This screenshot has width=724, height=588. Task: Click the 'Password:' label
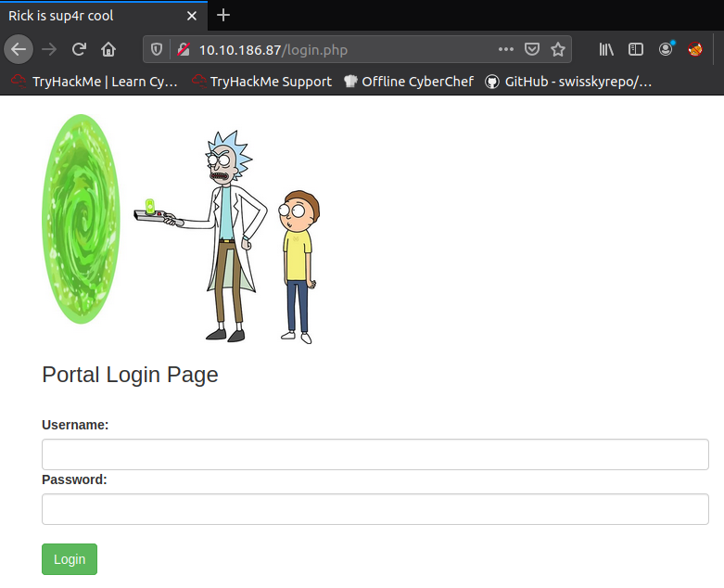click(x=74, y=479)
